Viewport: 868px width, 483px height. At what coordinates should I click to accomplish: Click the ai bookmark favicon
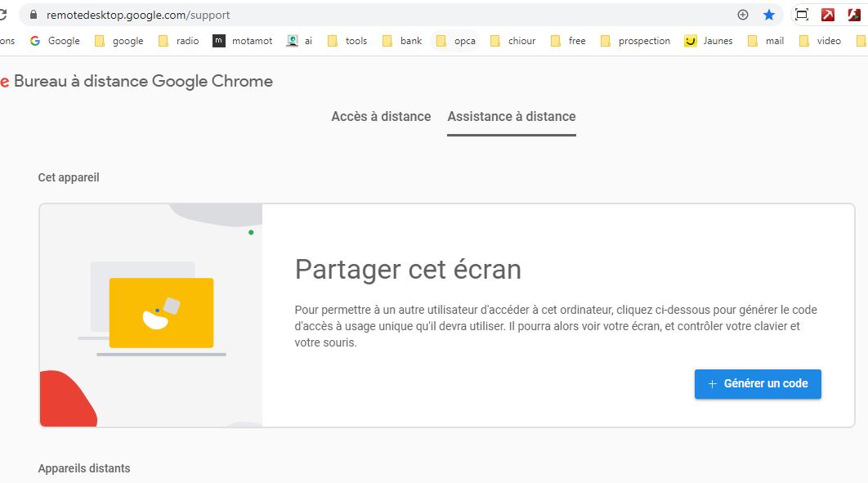292,41
